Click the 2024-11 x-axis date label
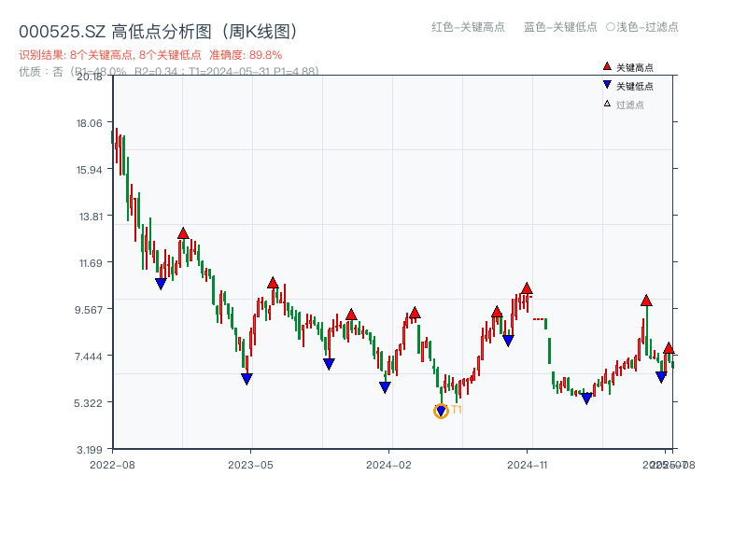Viewport: 747px width, 560px height. (527, 465)
